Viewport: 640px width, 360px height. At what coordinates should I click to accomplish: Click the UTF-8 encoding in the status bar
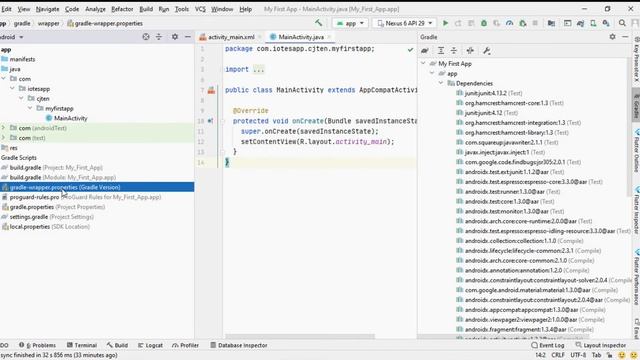[578, 355]
